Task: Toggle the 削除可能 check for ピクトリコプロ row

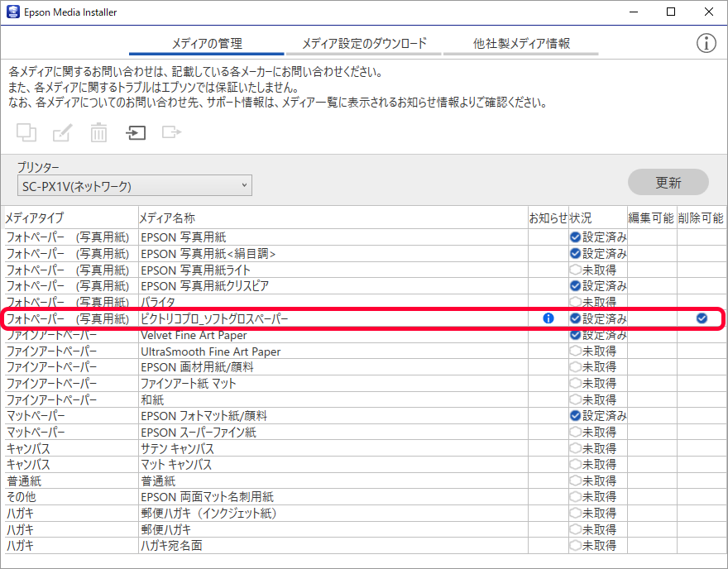Action: coord(702,318)
